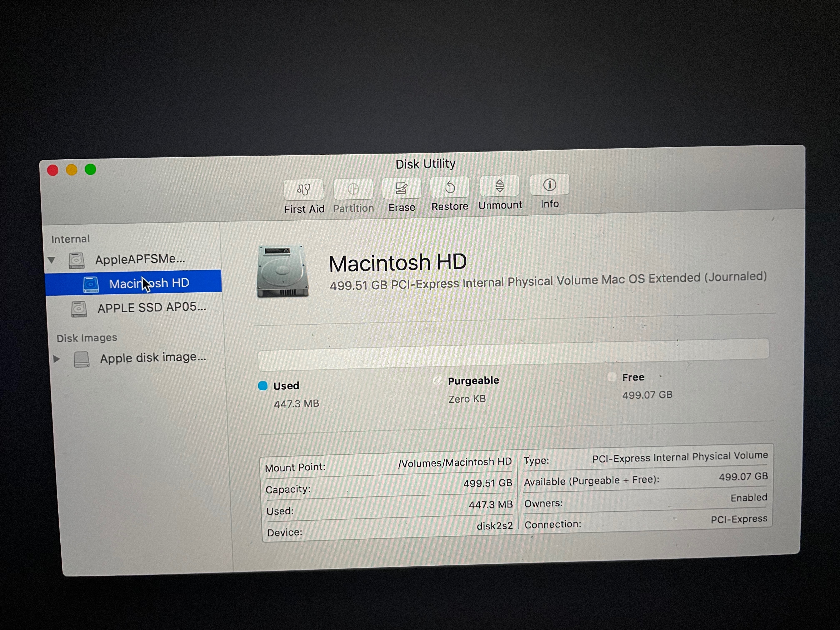Click the AppleAPFSMedia disk icon in sidebar
Screen dimensions: 840x630
click(76, 260)
